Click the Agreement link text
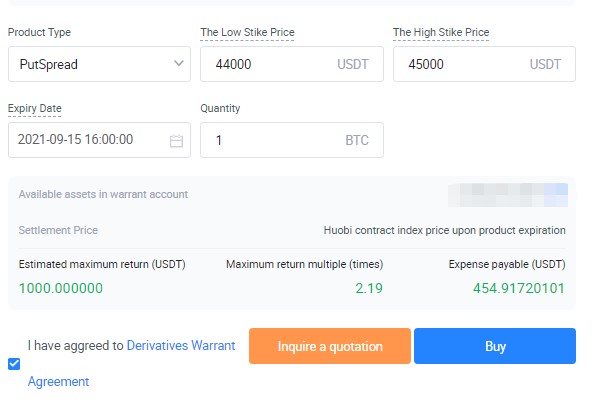 [x=58, y=381]
